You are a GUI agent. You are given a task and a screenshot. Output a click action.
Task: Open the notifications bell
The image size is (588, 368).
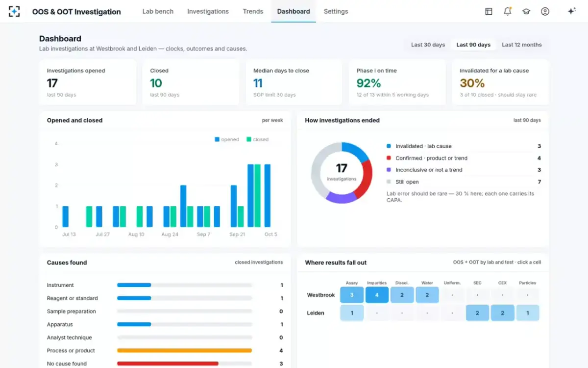508,11
